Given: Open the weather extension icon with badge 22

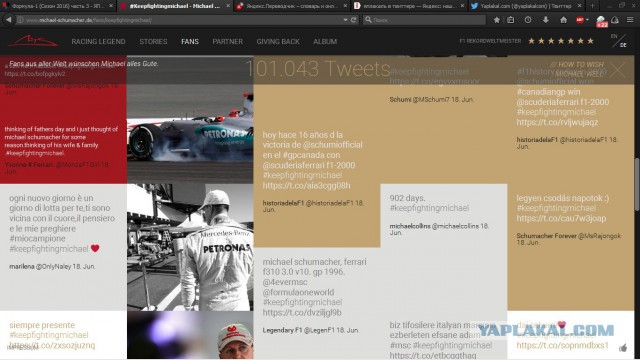Looking at the screenshot, I should (601, 21).
